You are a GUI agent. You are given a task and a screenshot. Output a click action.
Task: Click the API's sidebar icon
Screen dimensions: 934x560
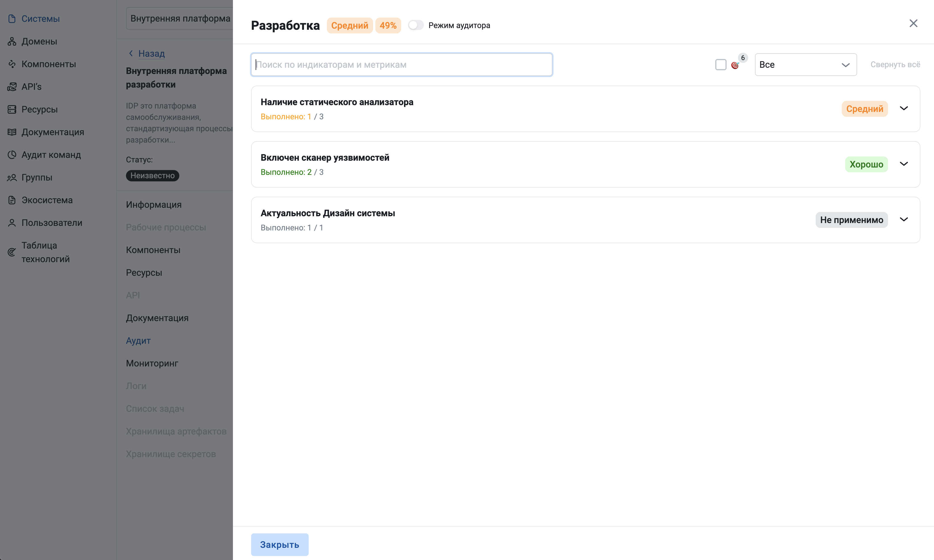(12, 86)
